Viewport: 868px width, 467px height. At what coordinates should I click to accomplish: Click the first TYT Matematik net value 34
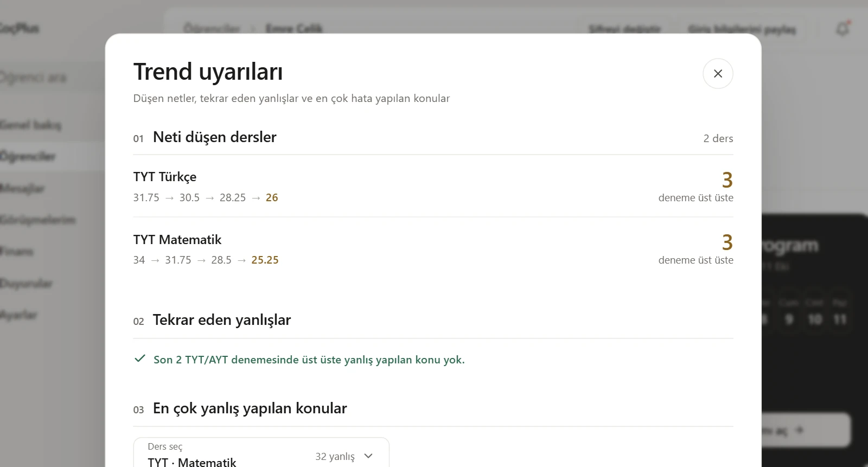coord(139,260)
